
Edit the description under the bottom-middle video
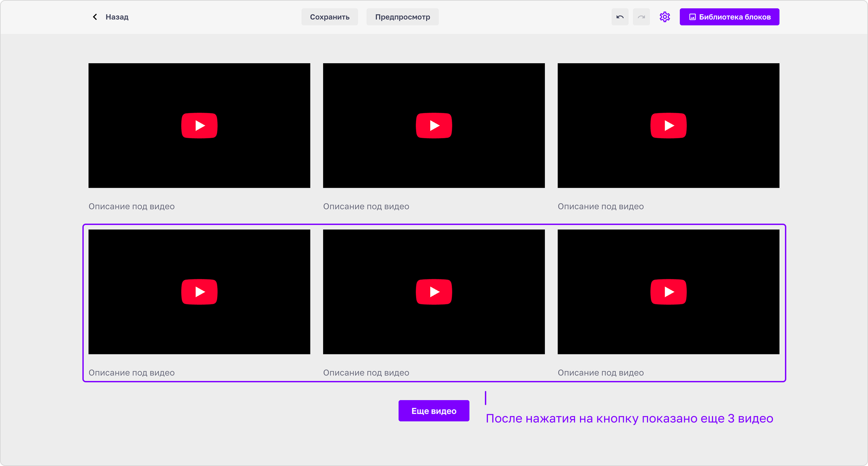coord(366,373)
